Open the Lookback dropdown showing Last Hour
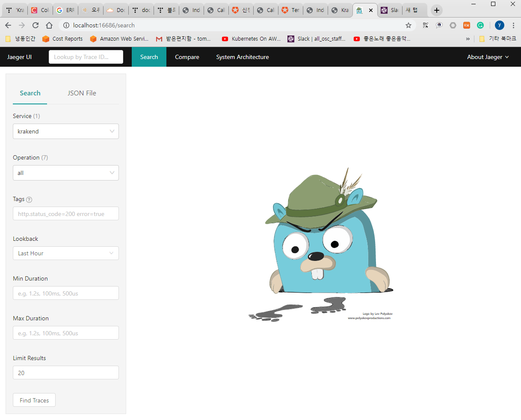The width and height of the screenshot is (521, 420). tap(66, 253)
